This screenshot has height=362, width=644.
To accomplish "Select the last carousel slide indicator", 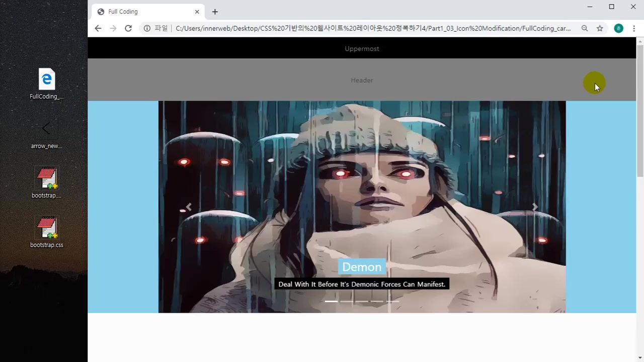I will pyautogui.click(x=392, y=301).
